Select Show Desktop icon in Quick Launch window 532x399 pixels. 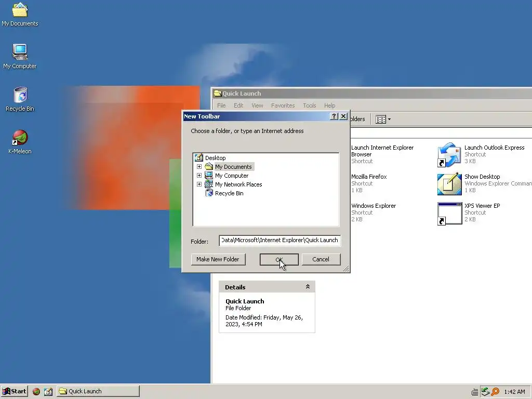click(x=449, y=184)
